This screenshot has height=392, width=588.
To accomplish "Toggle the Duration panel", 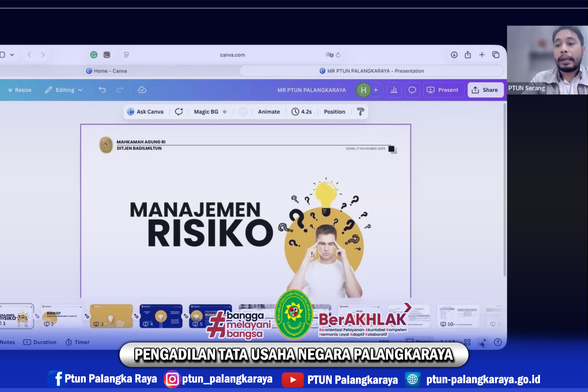I will [x=40, y=342].
